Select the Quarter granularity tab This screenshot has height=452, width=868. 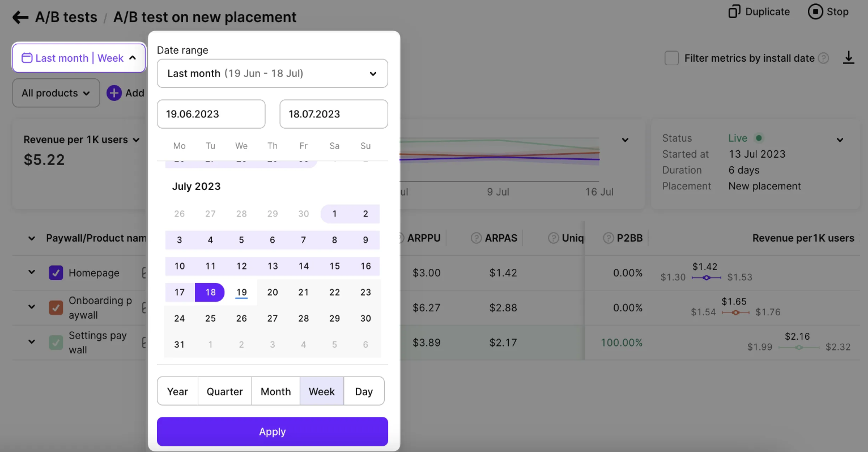click(224, 391)
